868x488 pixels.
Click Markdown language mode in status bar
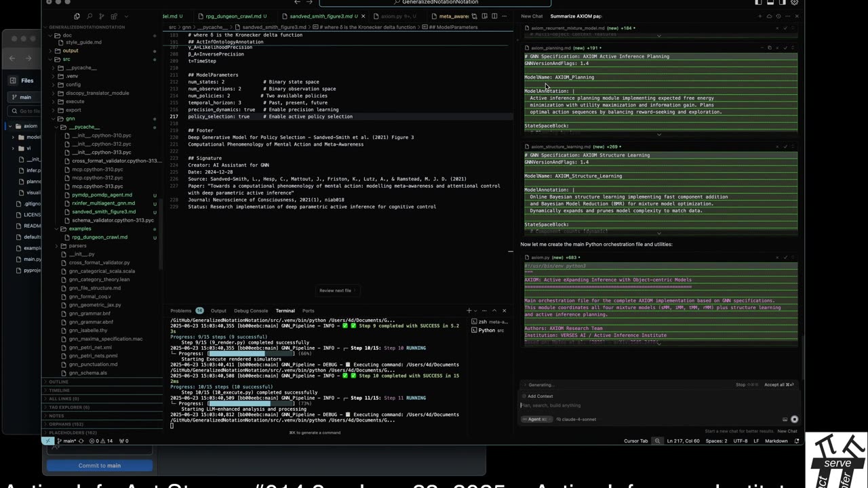pos(776,441)
